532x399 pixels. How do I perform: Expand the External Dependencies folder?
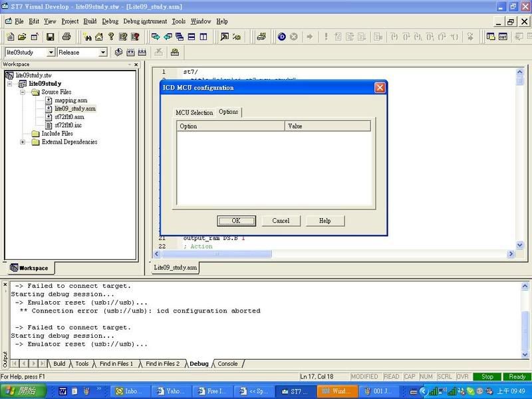click(x=23, y=142)
